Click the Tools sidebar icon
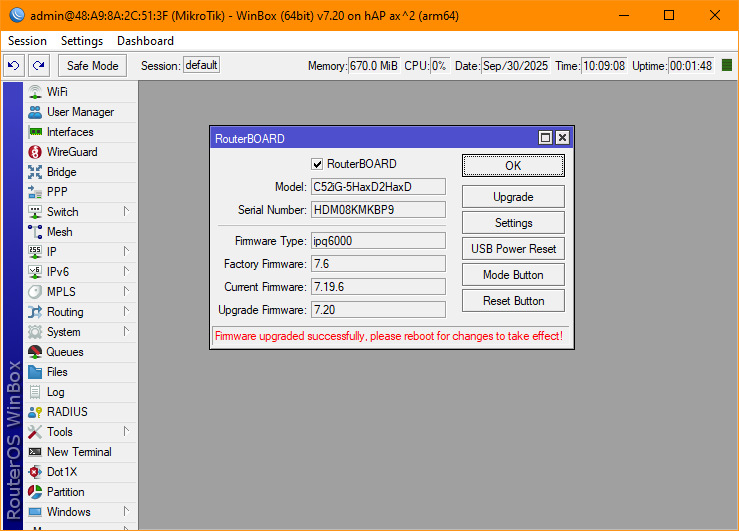739x531 pixels. pos(35,432)
